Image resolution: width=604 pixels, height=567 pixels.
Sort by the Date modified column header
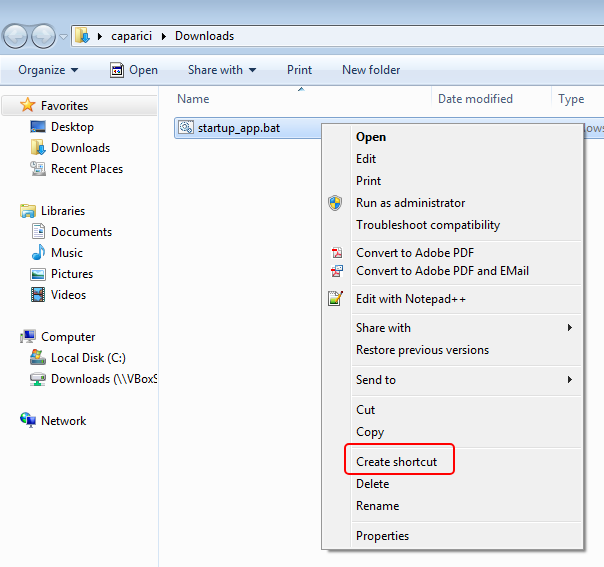[475, 99]
